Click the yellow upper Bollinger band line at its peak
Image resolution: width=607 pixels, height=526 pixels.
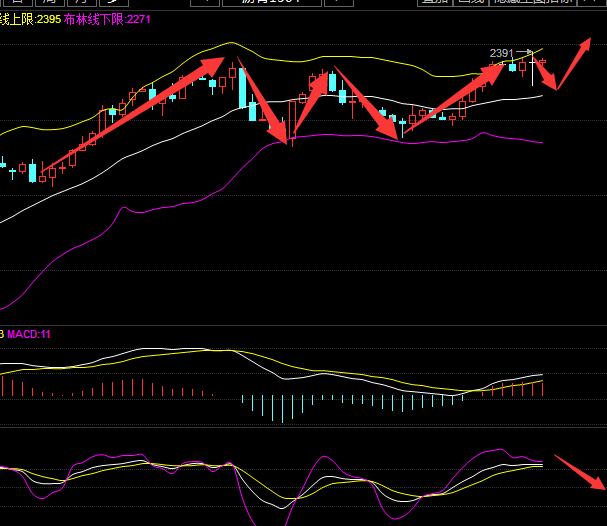[x=232, y=44]
